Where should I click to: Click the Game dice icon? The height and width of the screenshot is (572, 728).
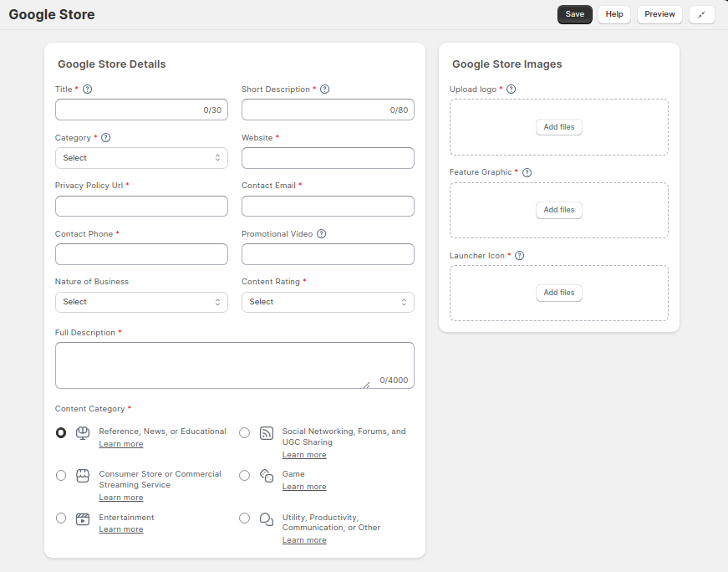tap(267, 476)
